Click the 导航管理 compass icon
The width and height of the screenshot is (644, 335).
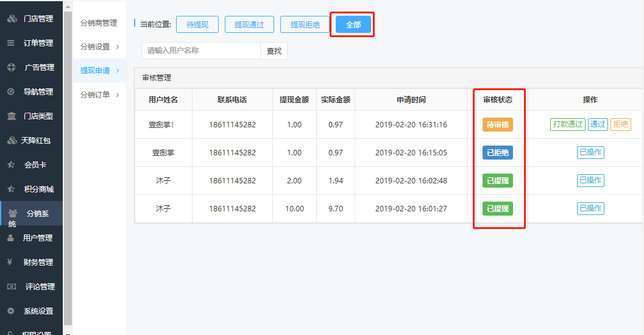[x=11, y=91]
